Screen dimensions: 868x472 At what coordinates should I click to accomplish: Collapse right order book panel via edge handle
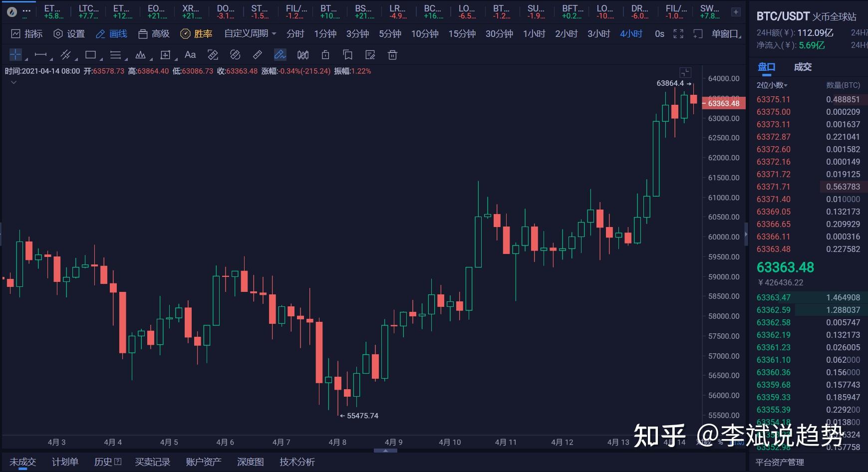(746, 234)
